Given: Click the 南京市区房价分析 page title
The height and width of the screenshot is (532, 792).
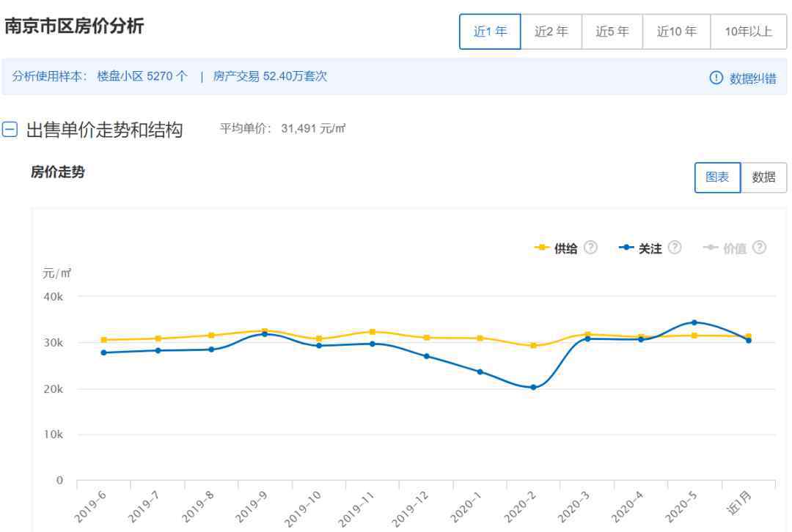Looking at the screenshot, I should click(74, 26).
